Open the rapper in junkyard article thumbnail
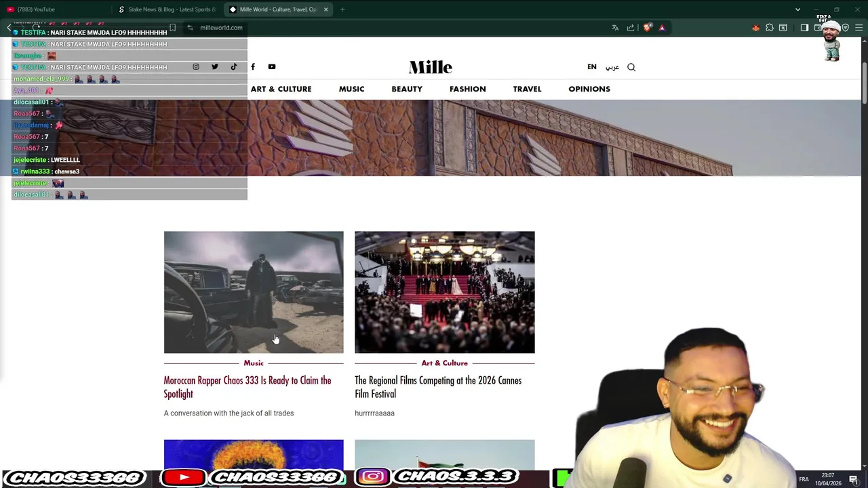 click(254, 292)
